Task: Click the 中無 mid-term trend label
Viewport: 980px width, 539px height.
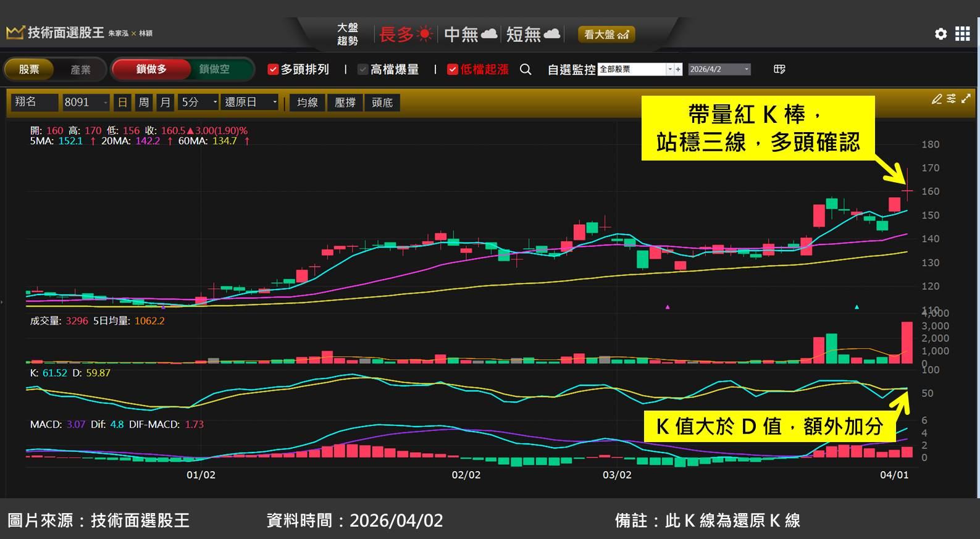Action: (461, 35)
